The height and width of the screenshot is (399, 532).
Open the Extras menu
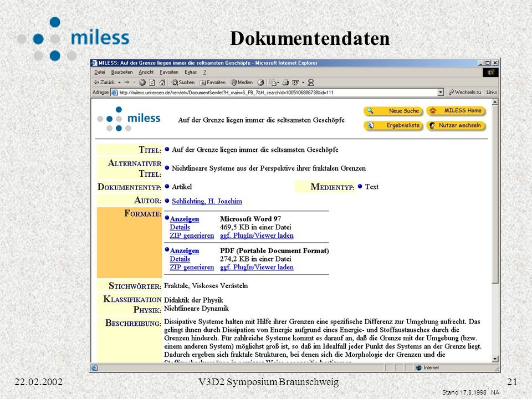(191, 72)
